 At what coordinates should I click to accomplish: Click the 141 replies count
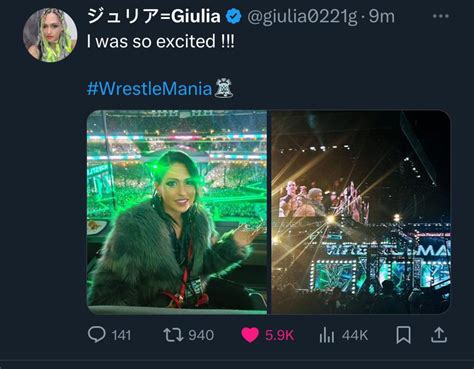(x=121, y=335)
